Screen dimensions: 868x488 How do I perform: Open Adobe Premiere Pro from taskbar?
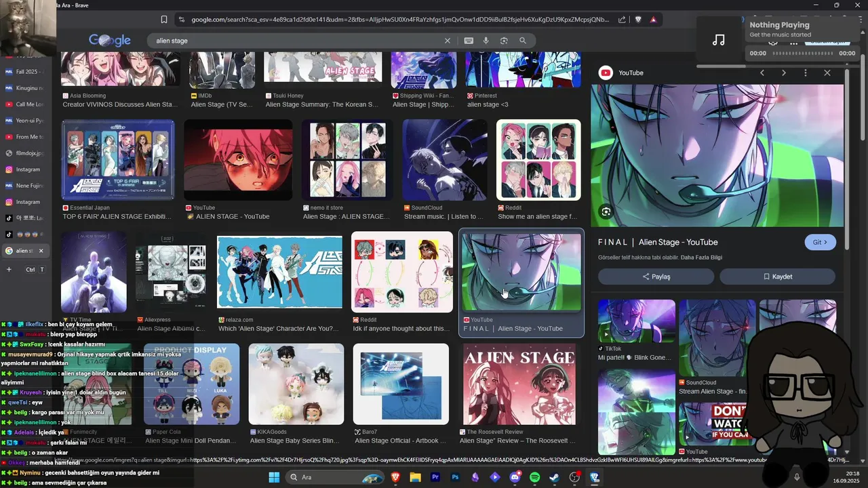[435, 477]
